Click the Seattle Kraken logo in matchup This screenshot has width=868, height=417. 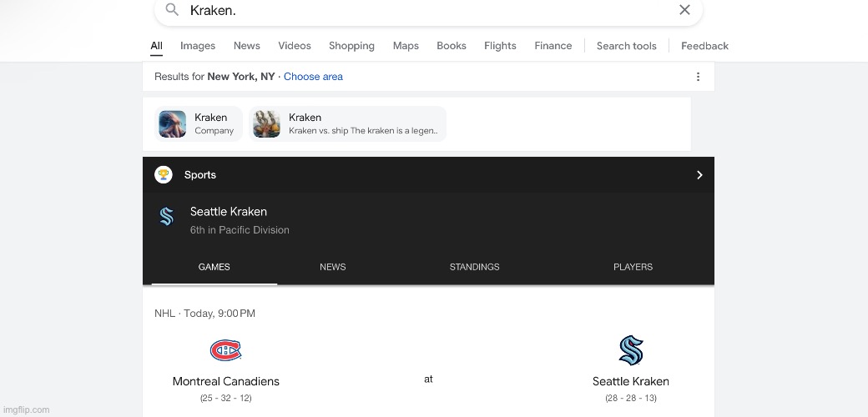630,350
